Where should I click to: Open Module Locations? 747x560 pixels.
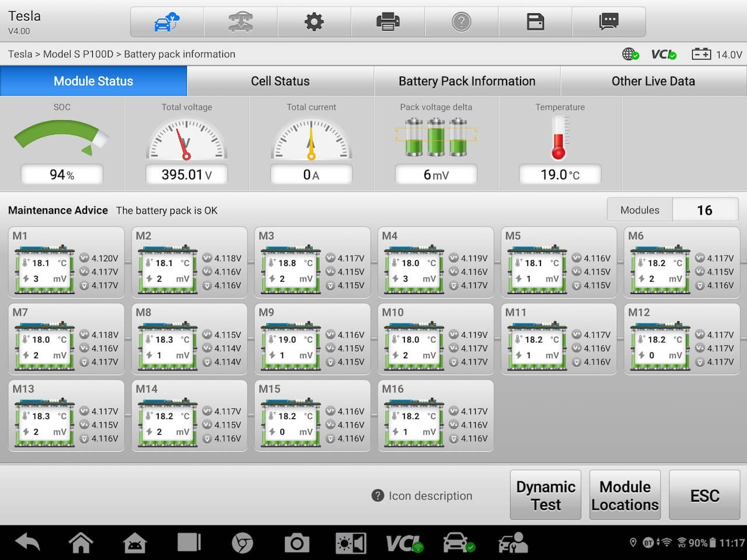point(625,495)
